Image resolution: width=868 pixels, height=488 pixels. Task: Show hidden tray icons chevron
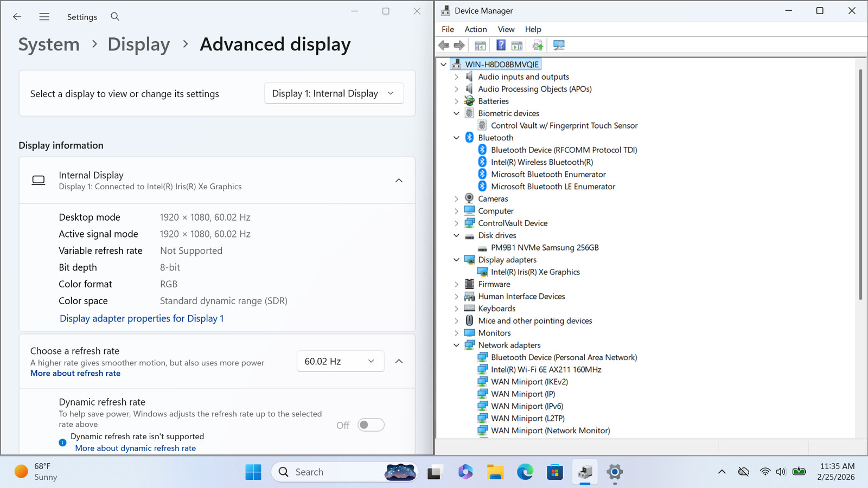point(722,472)
